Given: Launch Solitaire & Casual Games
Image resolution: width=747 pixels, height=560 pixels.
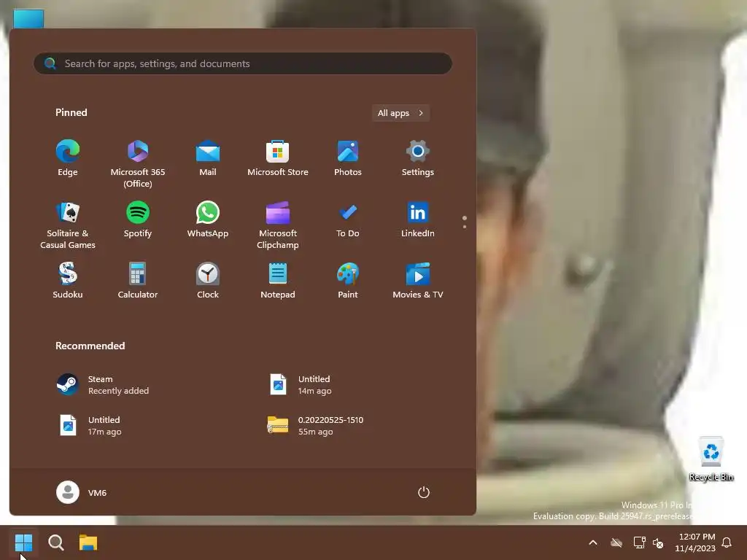Looking at the screenshot, I should [68, 225].
